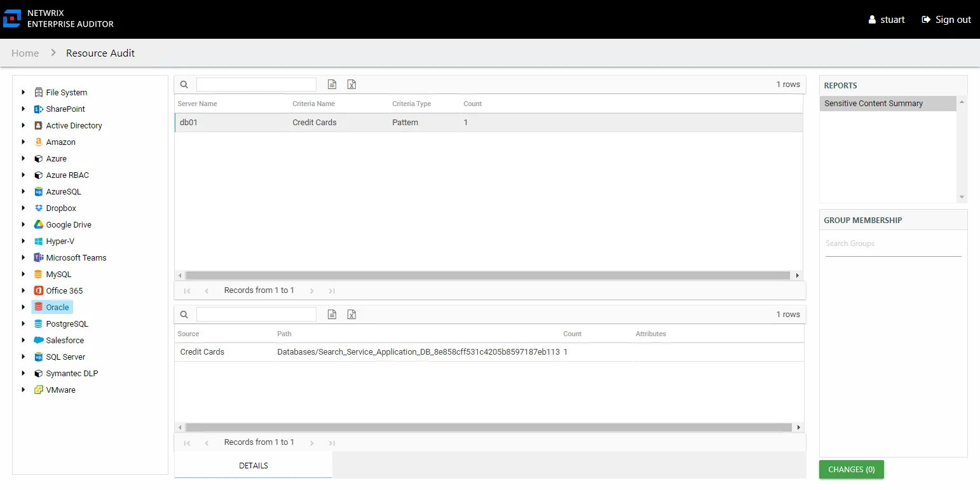The height and width of the screenshot is (490, 980).
Task: Export upper table to Excel icon
Action: tap(351, 84)
